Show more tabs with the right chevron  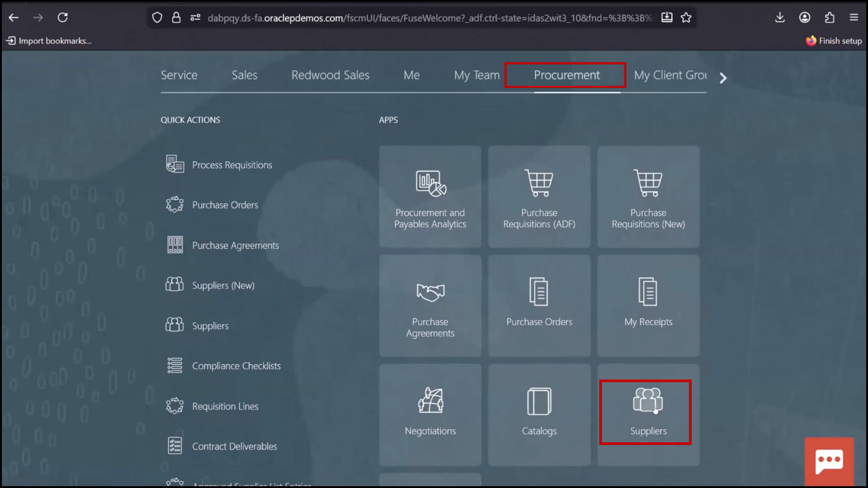click(723, 78)
